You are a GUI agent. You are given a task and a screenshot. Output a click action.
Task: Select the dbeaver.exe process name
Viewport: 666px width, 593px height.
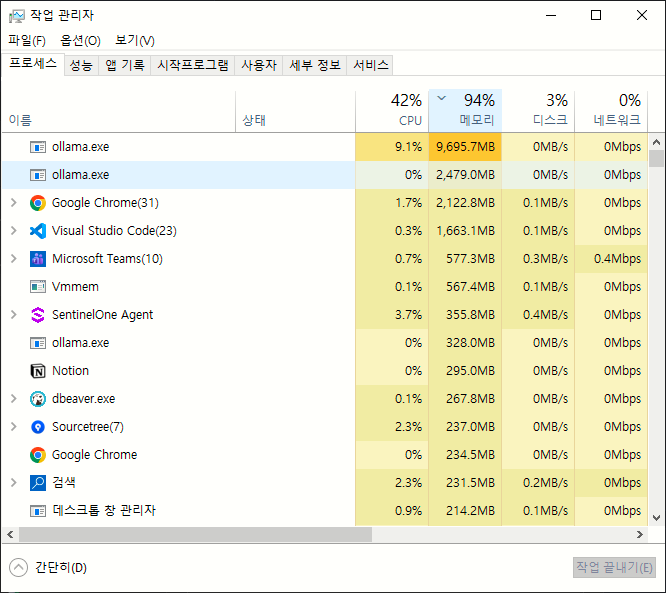84,399
